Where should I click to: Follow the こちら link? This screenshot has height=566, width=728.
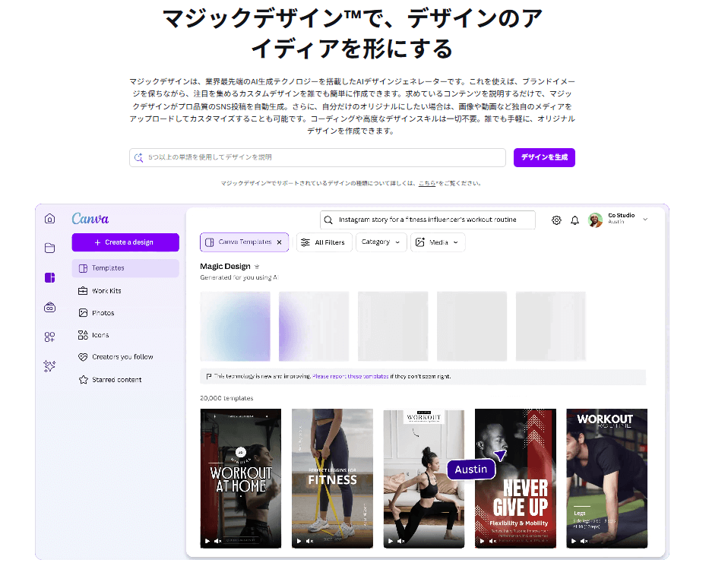click(426, 183)
